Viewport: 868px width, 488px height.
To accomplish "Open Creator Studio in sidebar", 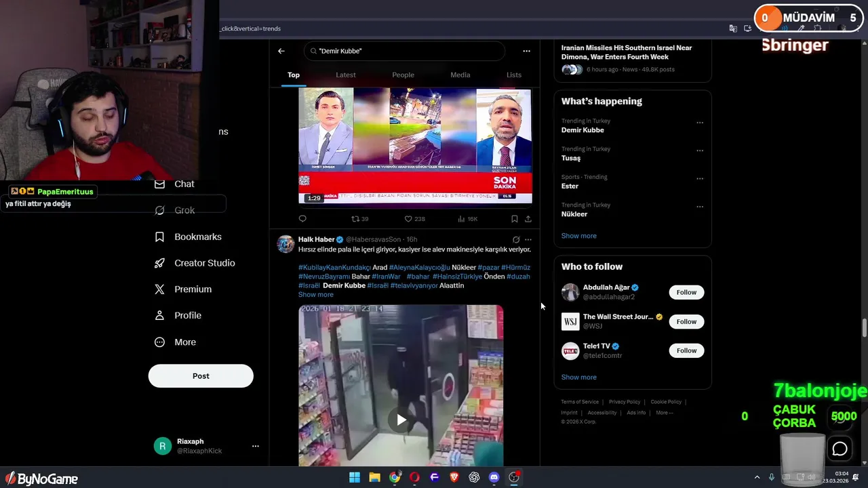I will coord(195,263).
